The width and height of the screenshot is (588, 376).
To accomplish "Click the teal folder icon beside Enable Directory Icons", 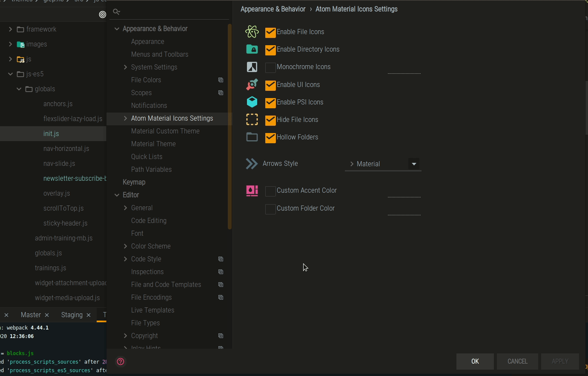I will tap(252, 49).
